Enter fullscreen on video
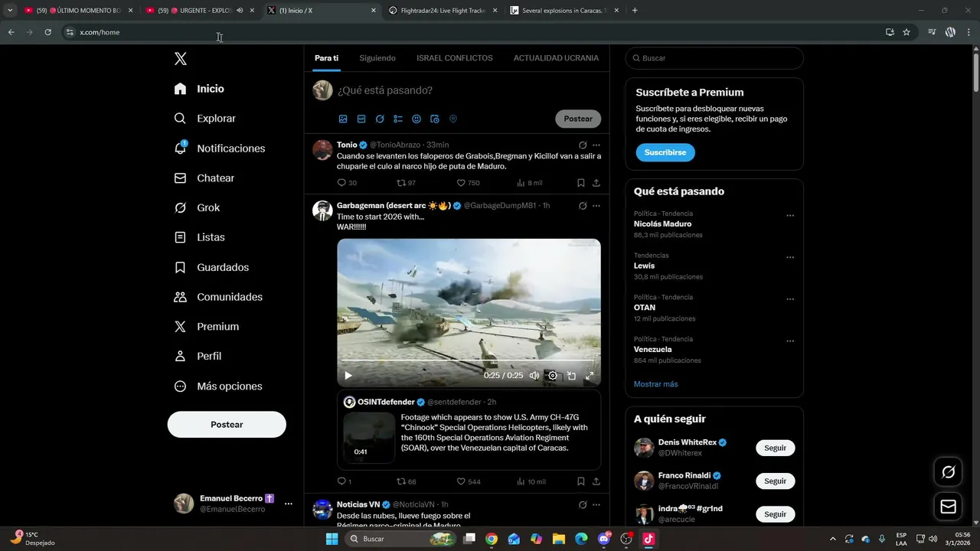980x551 pixels. pos(590,376)
